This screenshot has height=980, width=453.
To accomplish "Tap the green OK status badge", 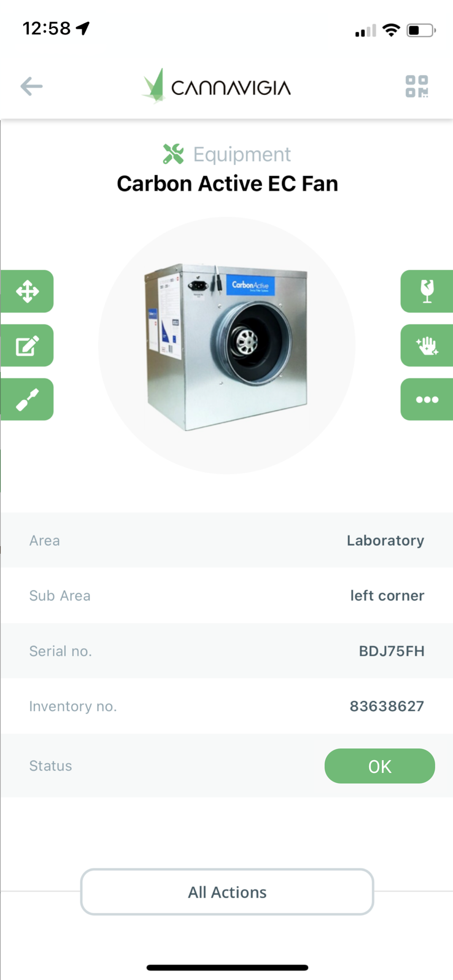I will (x=380, y=766).
